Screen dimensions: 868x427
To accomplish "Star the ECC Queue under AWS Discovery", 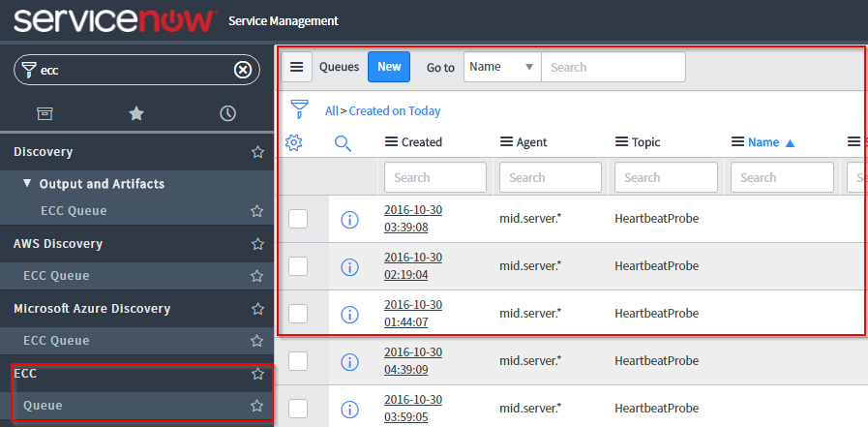I will pyautogui.click(x=256, y=276).
